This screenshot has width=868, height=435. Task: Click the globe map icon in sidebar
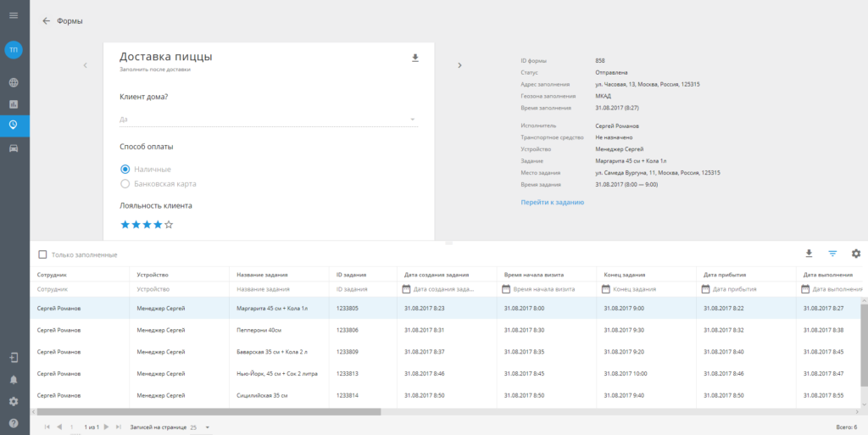tap(14, 83)
